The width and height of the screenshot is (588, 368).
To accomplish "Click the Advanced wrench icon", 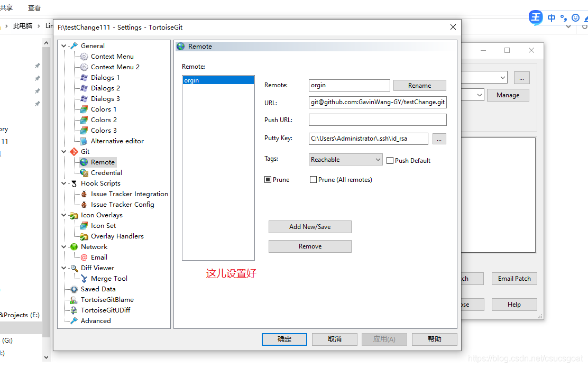I will [x=74, y=321].
